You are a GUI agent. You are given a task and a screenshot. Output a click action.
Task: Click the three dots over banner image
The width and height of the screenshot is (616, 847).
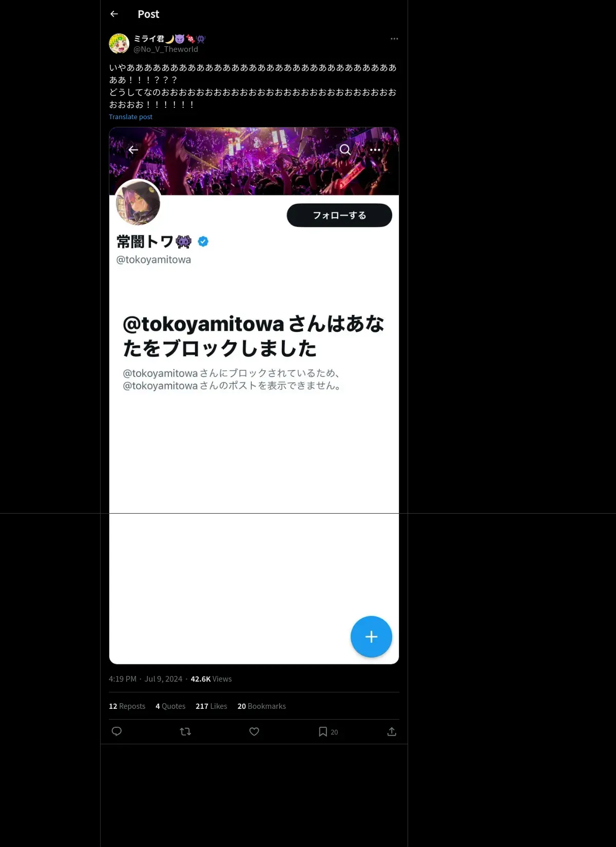click(375, 150)
